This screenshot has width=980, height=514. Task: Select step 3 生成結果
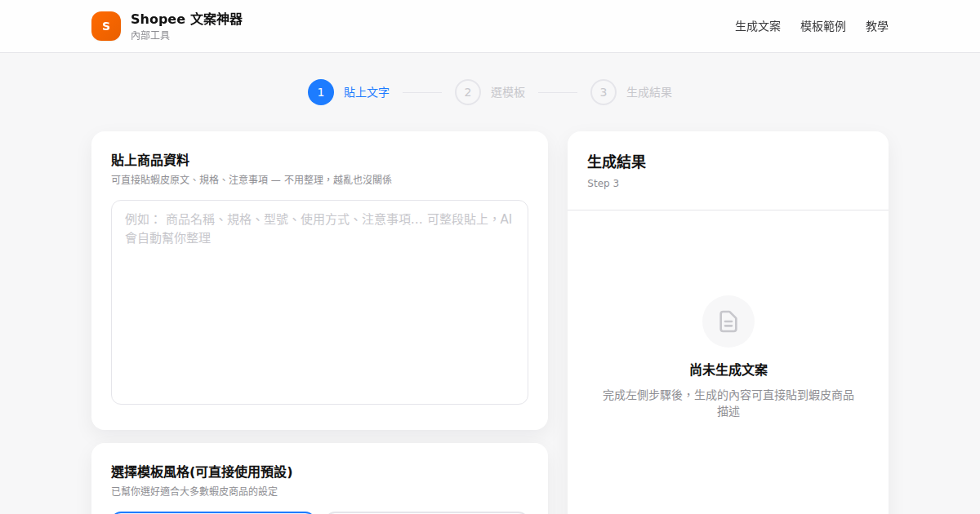click(x=631, y=92)
